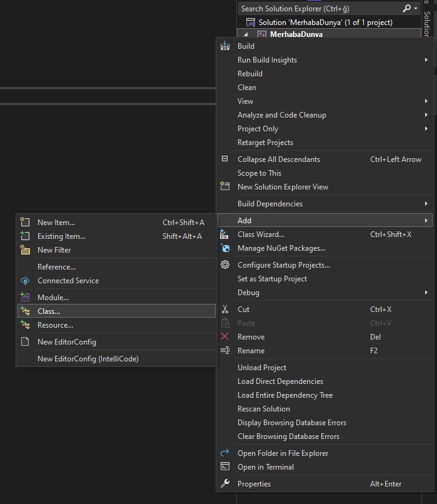Choose Rebuild from the context menu
The width and height of the screenshot is (437, 504).
coord(250,74)
